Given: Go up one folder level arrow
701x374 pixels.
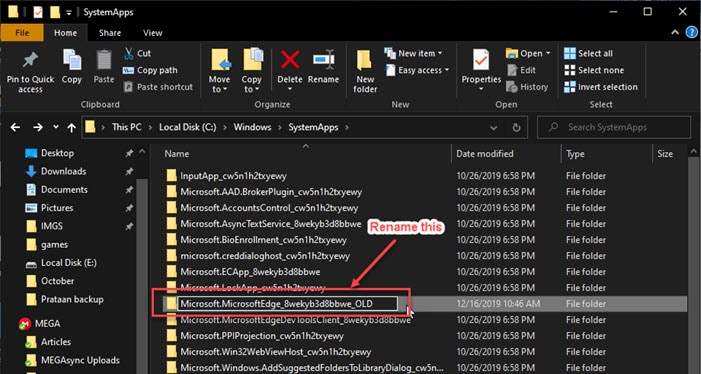Looking at the screenshot, I should click(72, 128).
